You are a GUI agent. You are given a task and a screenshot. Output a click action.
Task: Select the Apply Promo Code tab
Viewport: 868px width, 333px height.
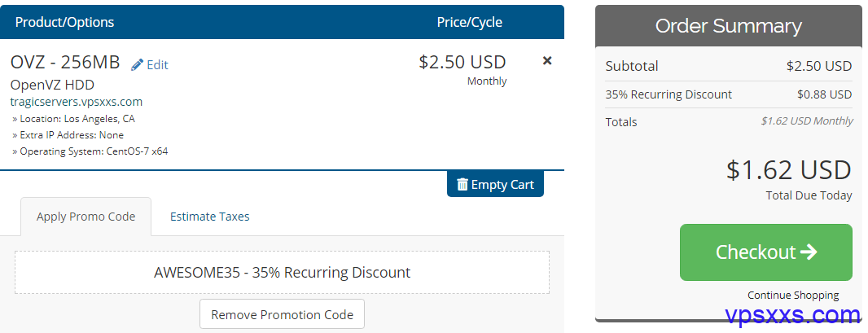(85, 217)
